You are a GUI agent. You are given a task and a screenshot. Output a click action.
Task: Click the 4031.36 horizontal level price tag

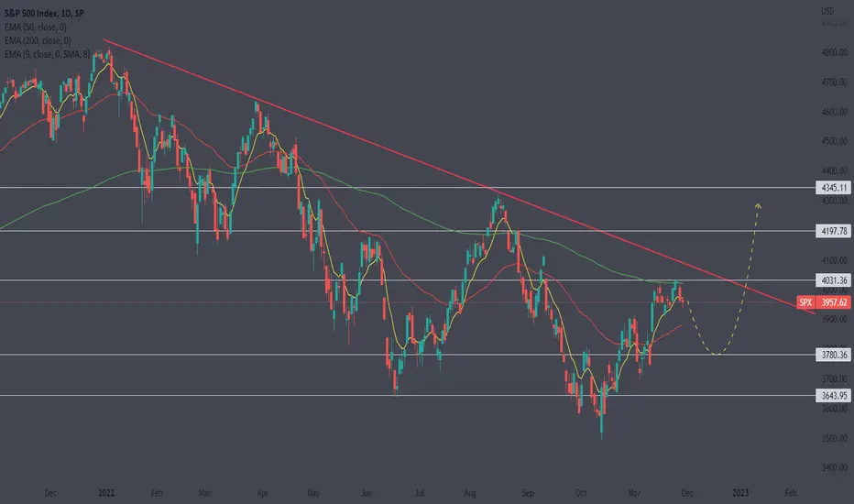[834, 280]
